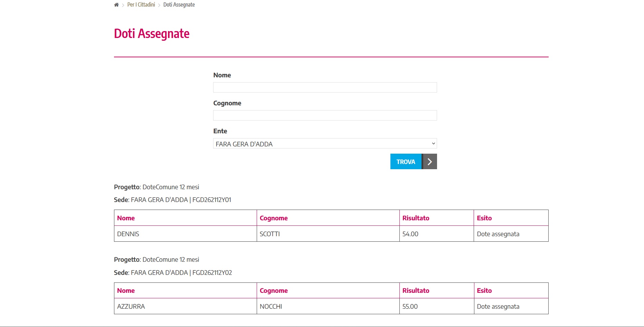Open the 'Per I Cittadini' breadcrumb link
The image size is (644, 327).
coord(141,5)
